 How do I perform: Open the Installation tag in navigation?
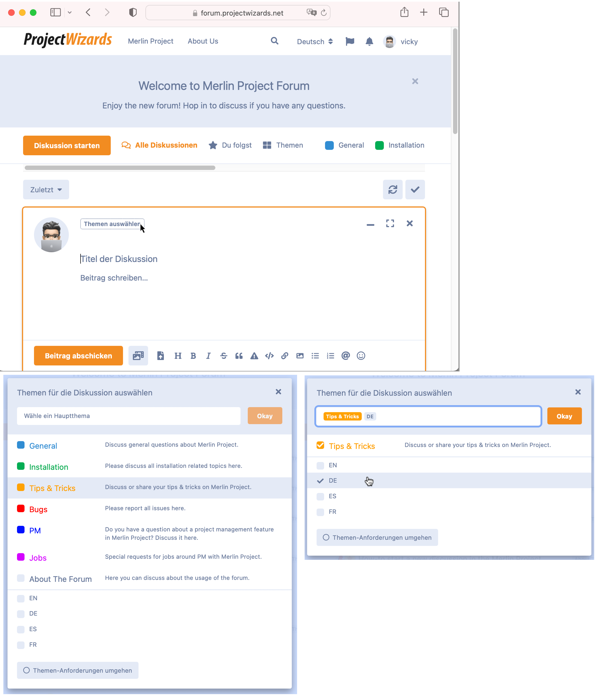point(400,145)
